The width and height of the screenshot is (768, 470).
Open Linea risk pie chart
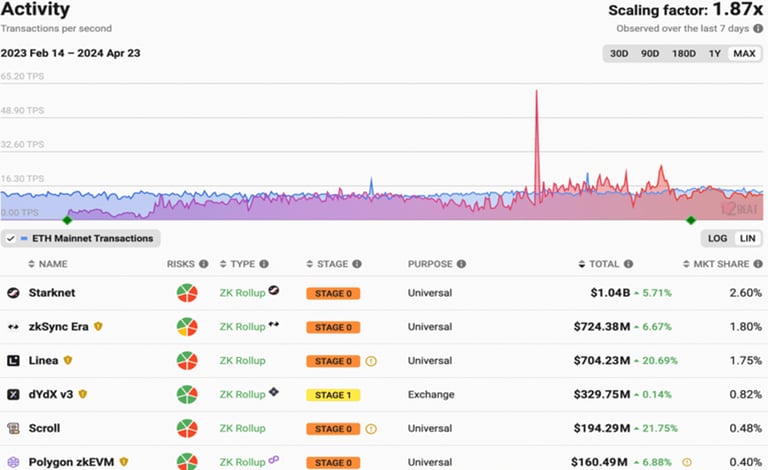187,360
